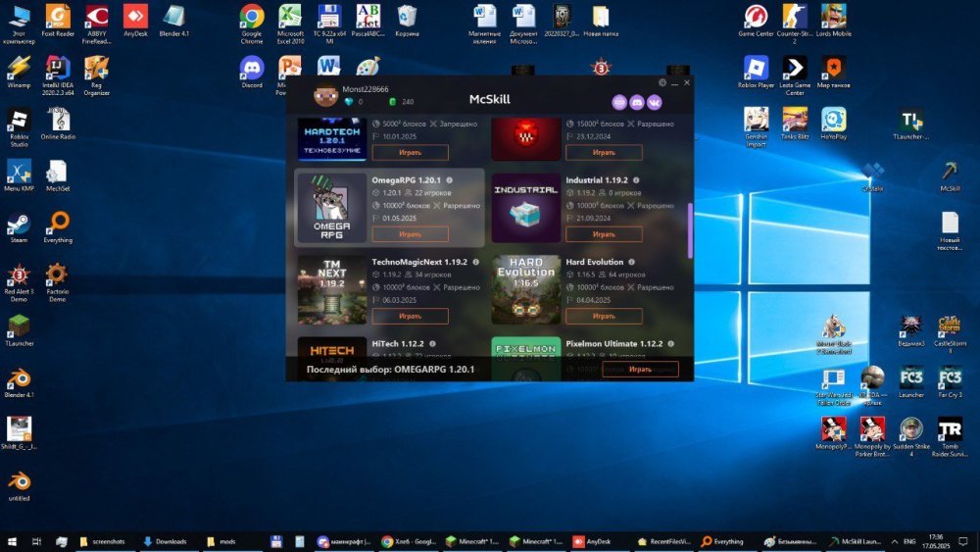Click Играть under TechnoMagicNext 1.19.2
Screen dimensions: 980x552
[x=410, y=317]
